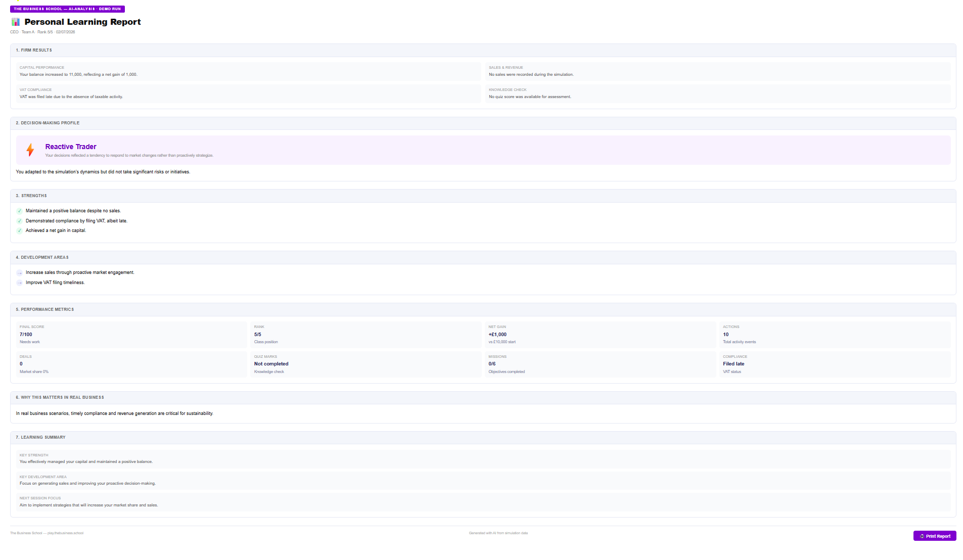Click 'Increase sales through proactive market engagement' text
This screenshot has height=560, width=963.
(x=80, y=272)
